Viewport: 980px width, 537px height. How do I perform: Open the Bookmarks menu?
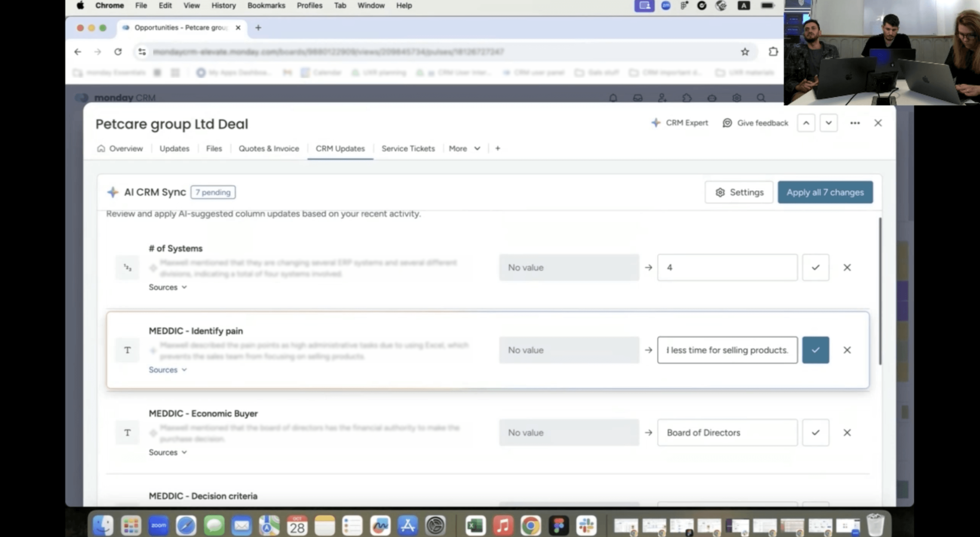click(x=266, y=5)
